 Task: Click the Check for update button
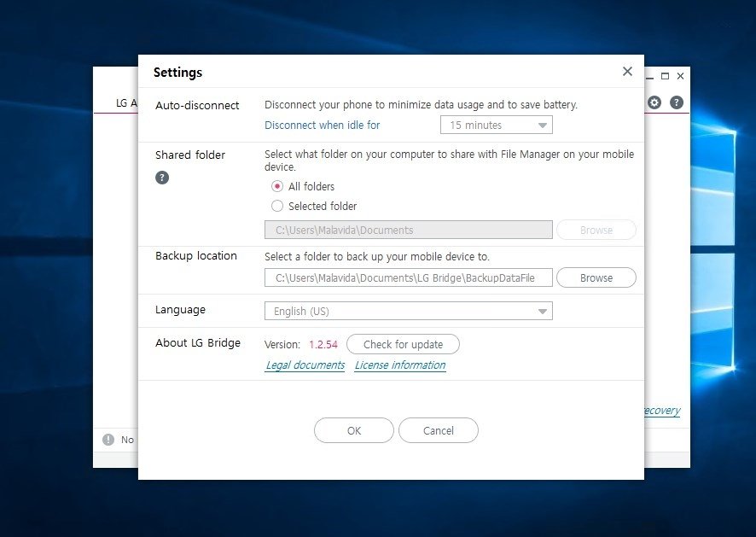403,345
